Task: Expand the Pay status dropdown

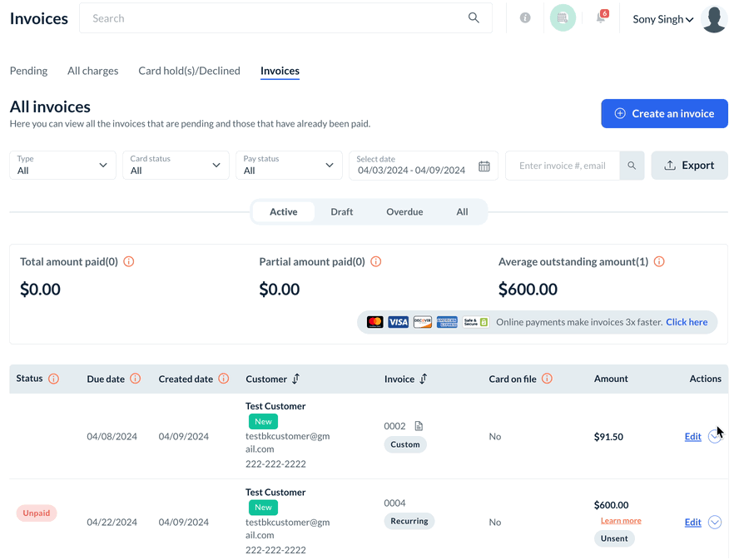Action: pyautogui.click(x=289, y=165)
